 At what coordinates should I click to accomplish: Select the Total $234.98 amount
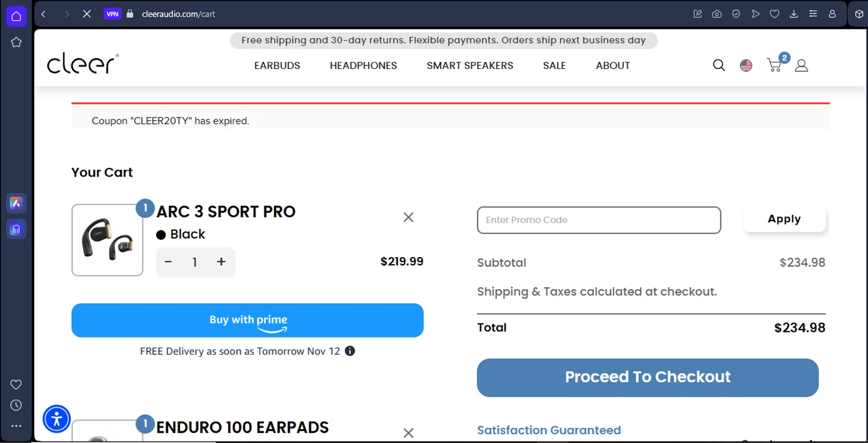point(800,328)
